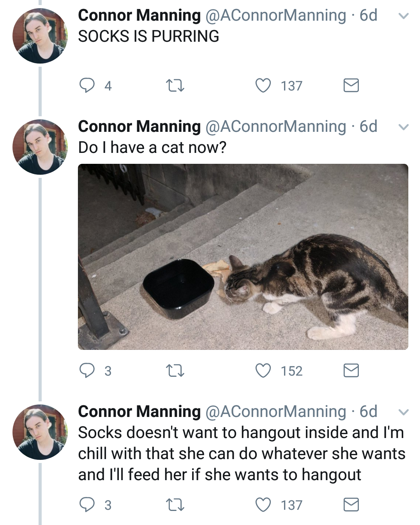420x525 pixels.
Task: Retweet the "Do I have a cat now?" tweet
Action: [175, 371]
